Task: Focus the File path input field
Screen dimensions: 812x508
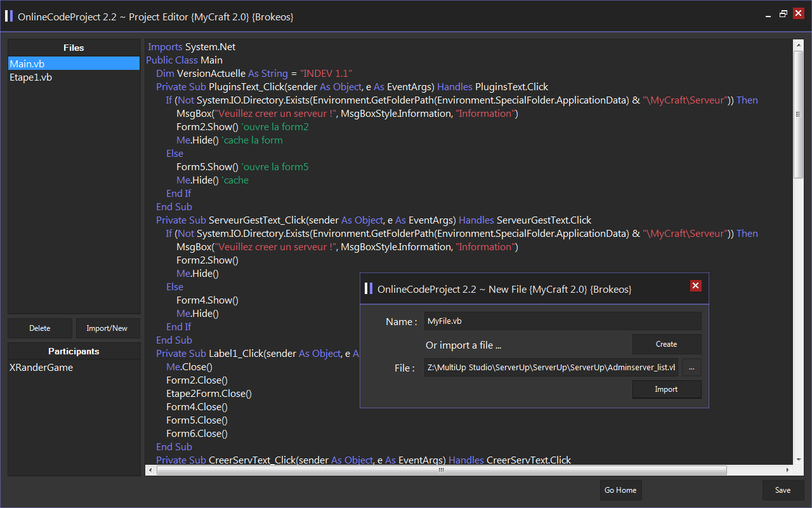Action: [551, 367]
